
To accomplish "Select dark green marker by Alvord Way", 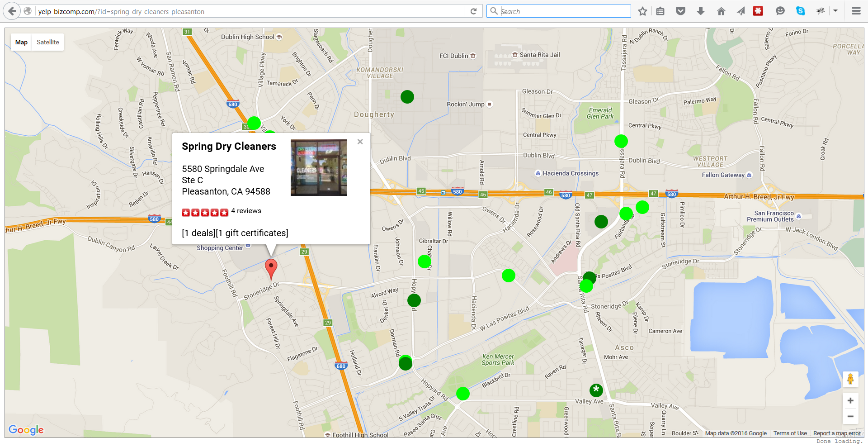I will point(414,300).
